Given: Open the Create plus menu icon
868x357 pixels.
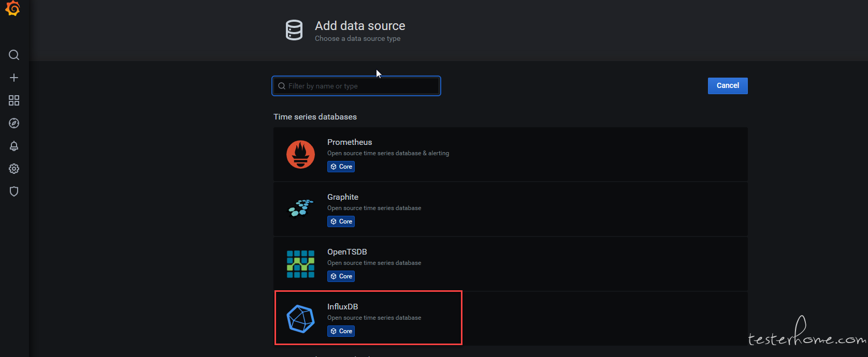Looking at the screenshot, I should (x=14, y=78).
